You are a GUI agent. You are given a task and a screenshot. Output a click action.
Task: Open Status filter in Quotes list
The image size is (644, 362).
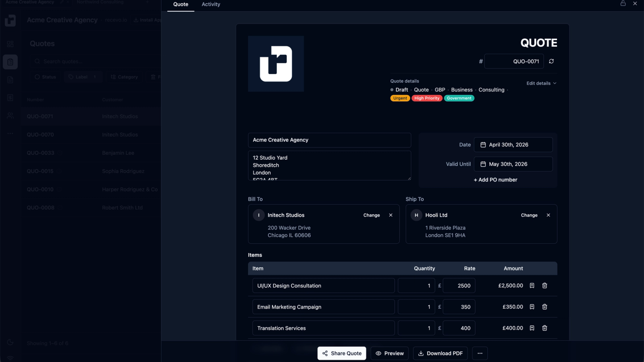click(x=45, y=77)
